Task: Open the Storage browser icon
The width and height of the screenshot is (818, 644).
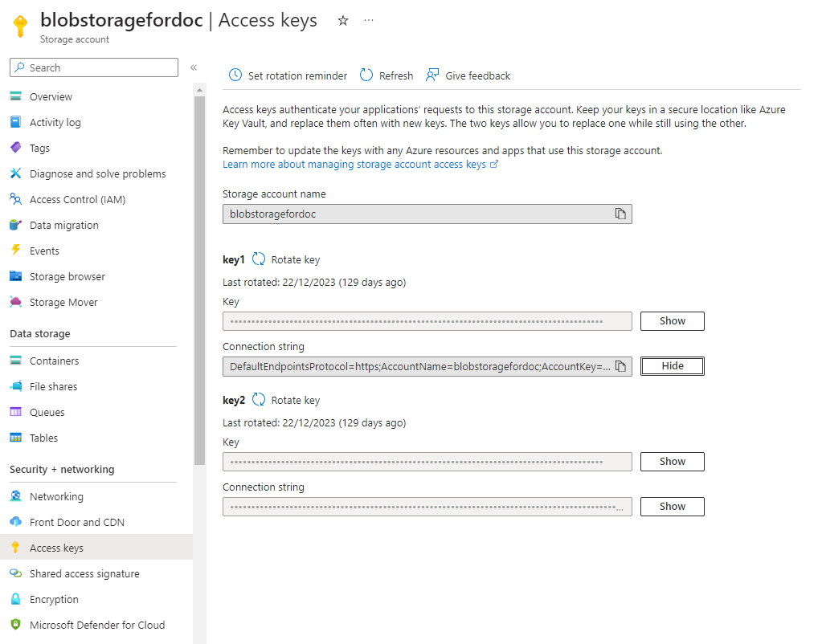Action: point(15,276)
